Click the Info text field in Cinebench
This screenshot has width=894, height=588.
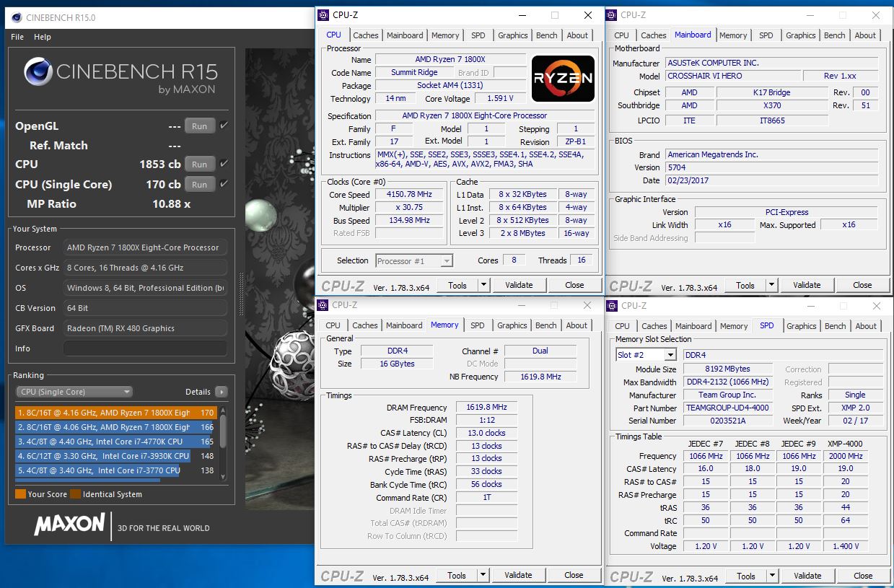click(145, 348)
